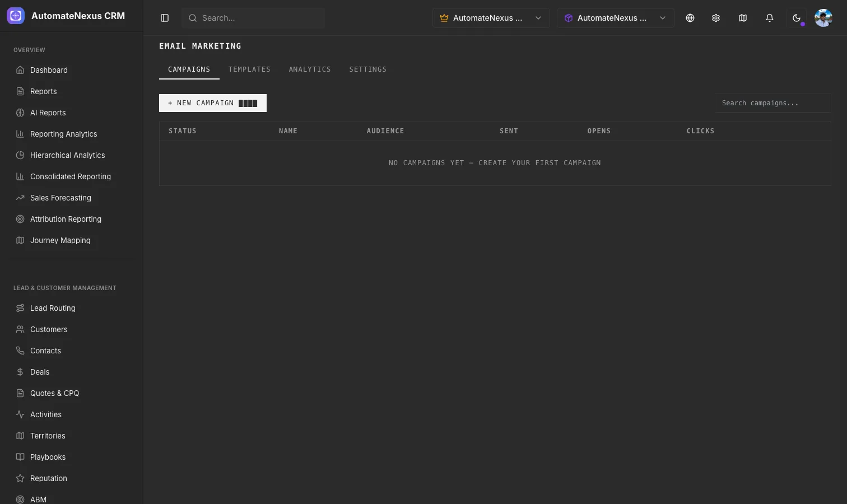The image size is (847, 504).
Task: Open the notifications bell
Action: click(770, 18)
